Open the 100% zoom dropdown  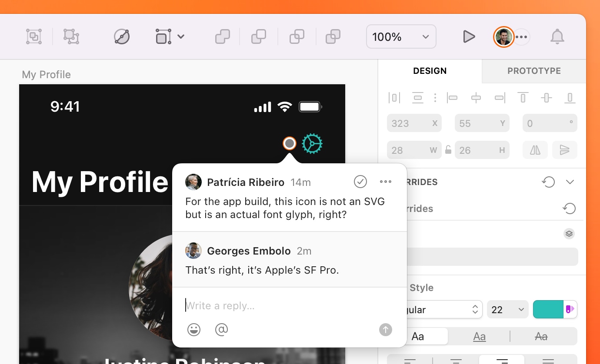(x=401, y=37)
